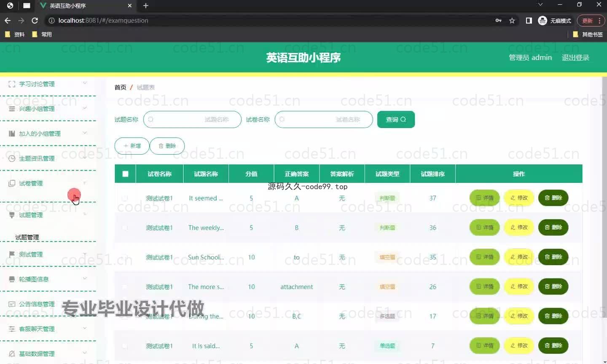Screen dimensions: 607x364
Task: Click 删除 for the B,C answer row
Action: (x=553, y=316)
